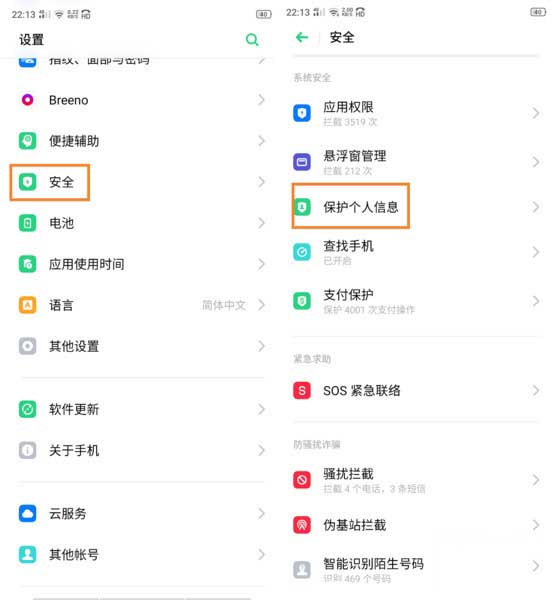Screen dimensions: 551x600
Task: Tap the 云服务 blue cloud icon
Action: [x=28, y=513]
